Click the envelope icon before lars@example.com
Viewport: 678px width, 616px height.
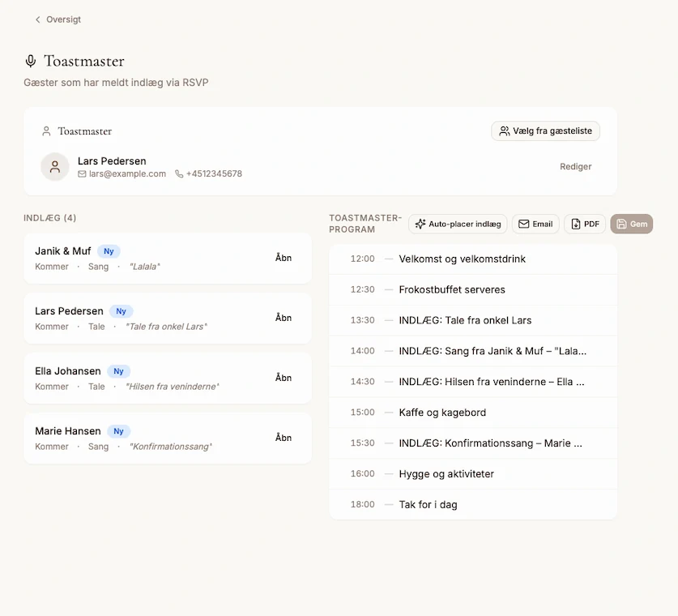(x=82, y=174)
